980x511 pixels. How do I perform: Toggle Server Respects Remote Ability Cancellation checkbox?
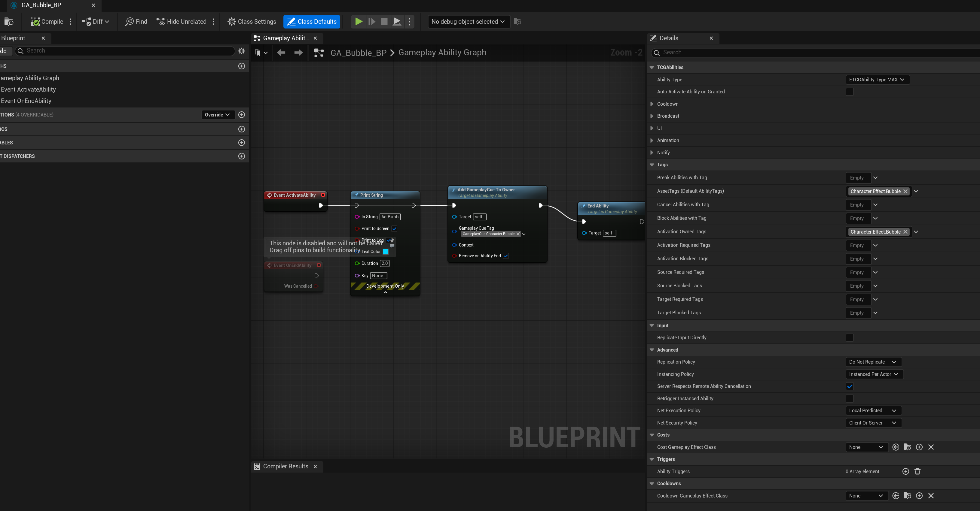pyautogui.click(x=850, y=386)
